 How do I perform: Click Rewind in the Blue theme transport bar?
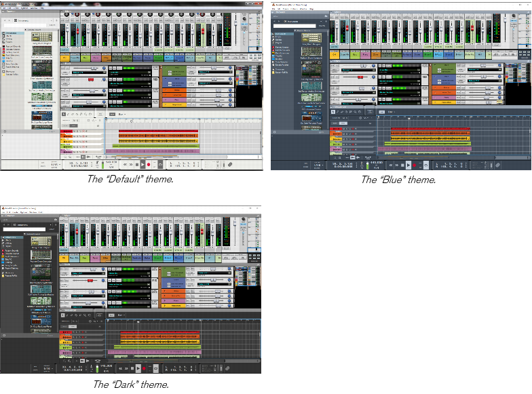point(389,165)
